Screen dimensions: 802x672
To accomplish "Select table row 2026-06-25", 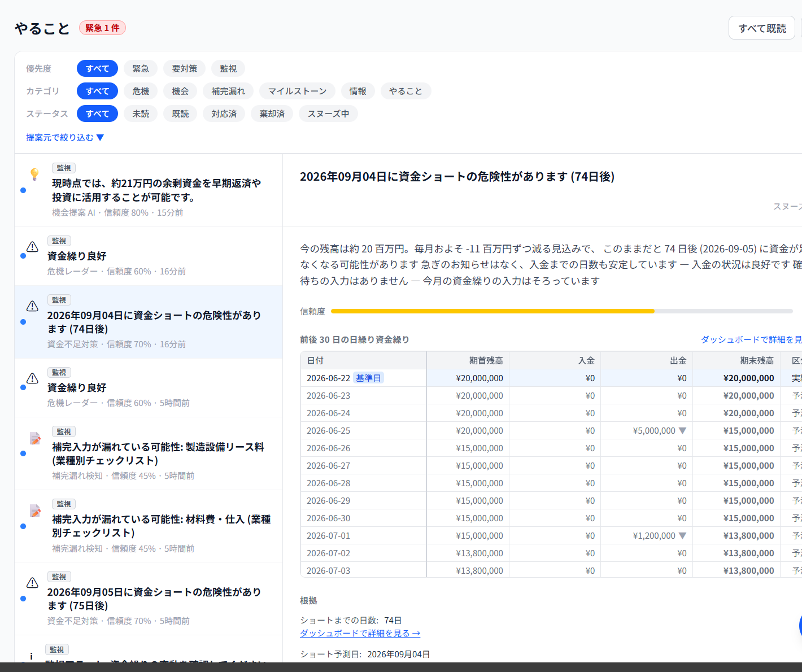I will (551, 430).
